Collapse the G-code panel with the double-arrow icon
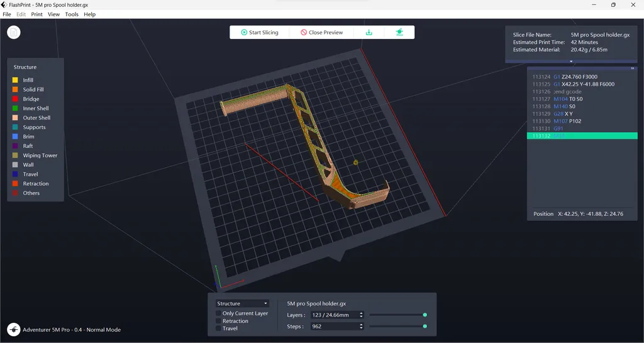 (x=633, y=69)
